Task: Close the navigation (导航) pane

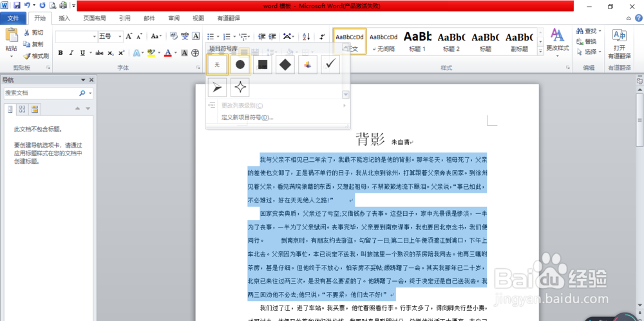Action: click(91, 80)
